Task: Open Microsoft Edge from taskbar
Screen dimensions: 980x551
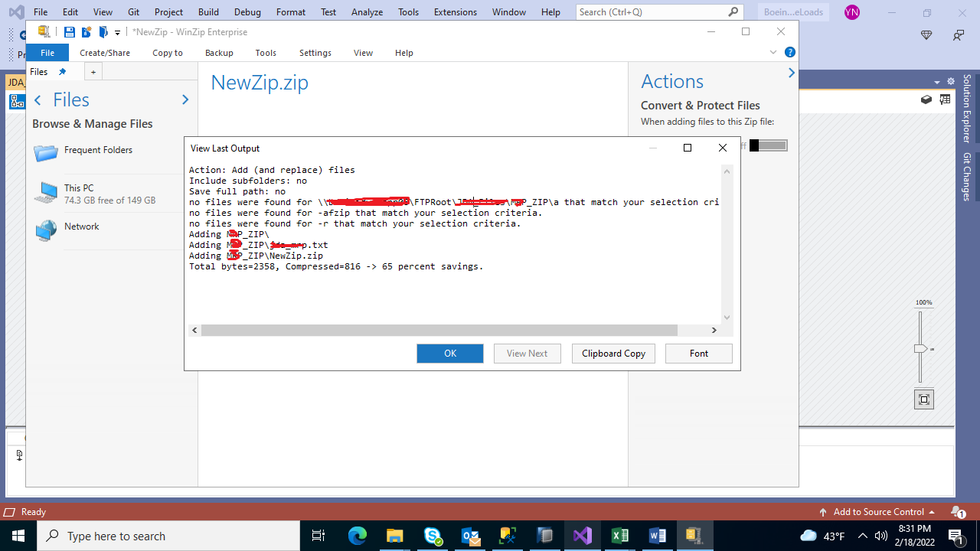Action: [x=358, y=536]
